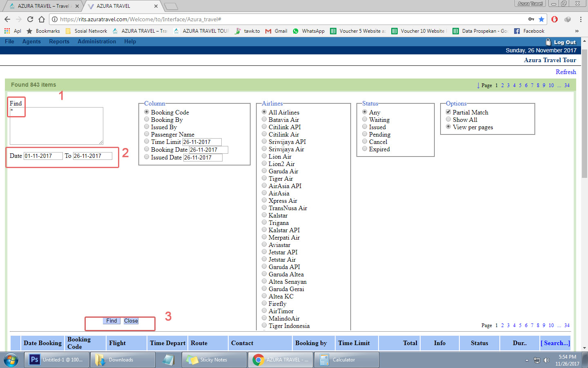588x368 pixels.
Task: Open the Agents menu
Action: click(31, 41)
